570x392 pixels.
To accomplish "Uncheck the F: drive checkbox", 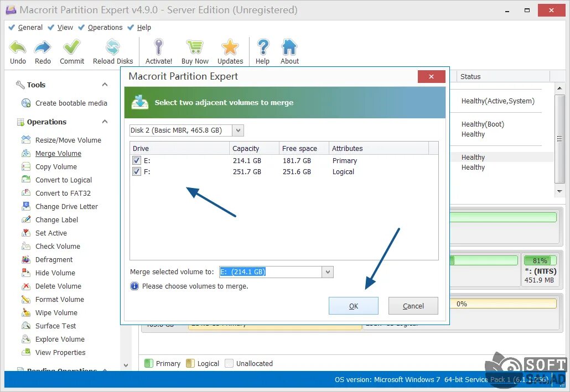I will (x=137, y=171).
